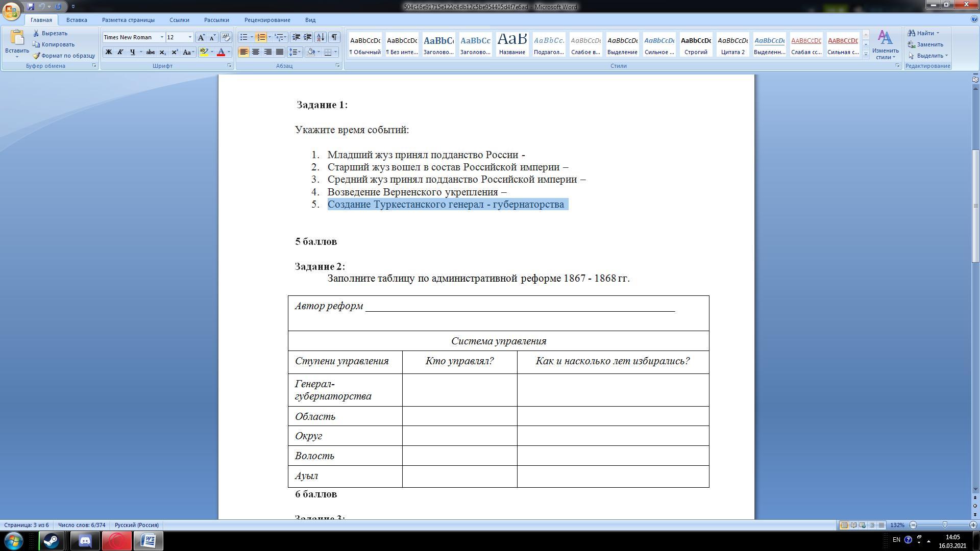Open the font size 12 dropdown

tap(190, 37)
